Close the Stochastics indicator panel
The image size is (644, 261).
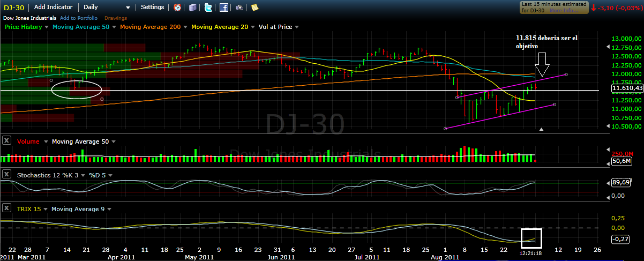tap(6, 174)
